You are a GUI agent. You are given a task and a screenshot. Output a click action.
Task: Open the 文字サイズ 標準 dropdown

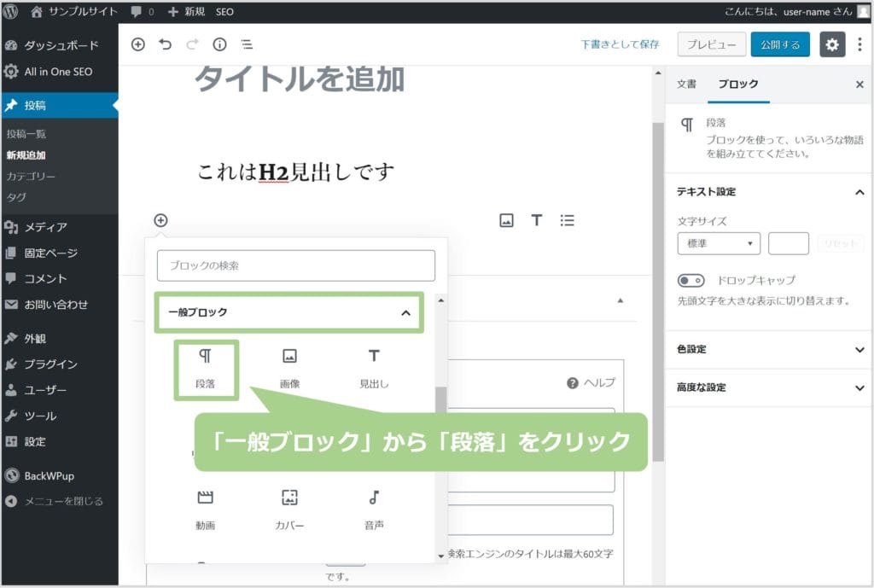pos(719,243)
